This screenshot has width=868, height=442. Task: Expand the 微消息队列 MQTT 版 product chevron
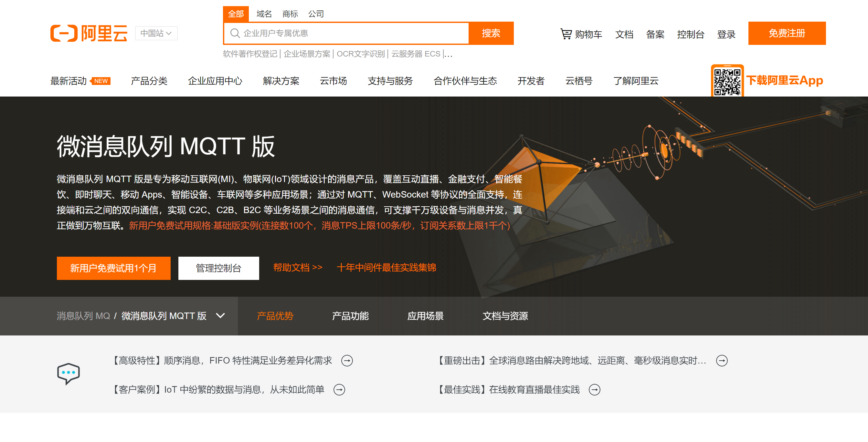[x=220, y=315]
